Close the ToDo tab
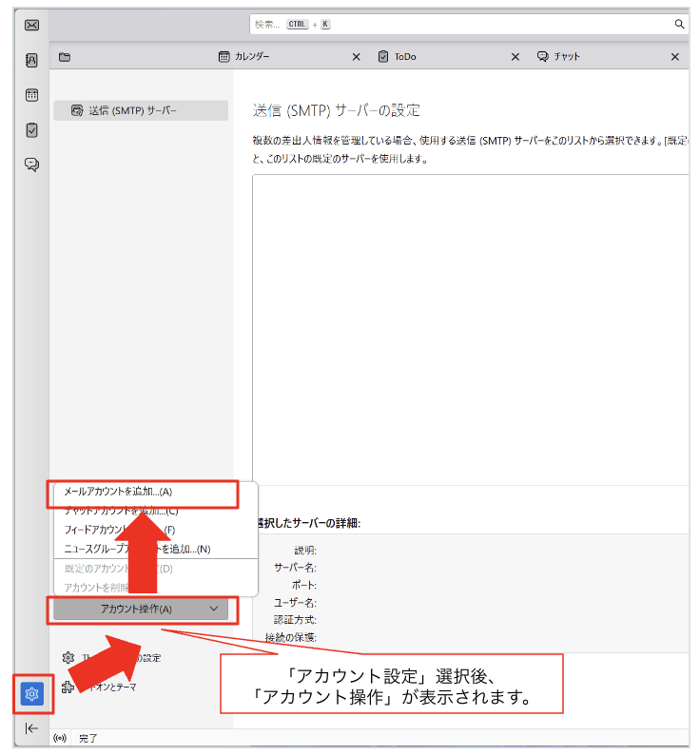Viewport: 700px width, 755px height. (x=515, y=57)
